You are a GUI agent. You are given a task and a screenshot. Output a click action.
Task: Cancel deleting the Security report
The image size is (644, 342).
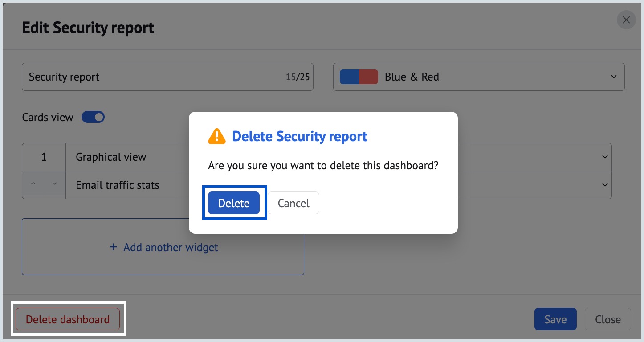click(x=293, y=203)
